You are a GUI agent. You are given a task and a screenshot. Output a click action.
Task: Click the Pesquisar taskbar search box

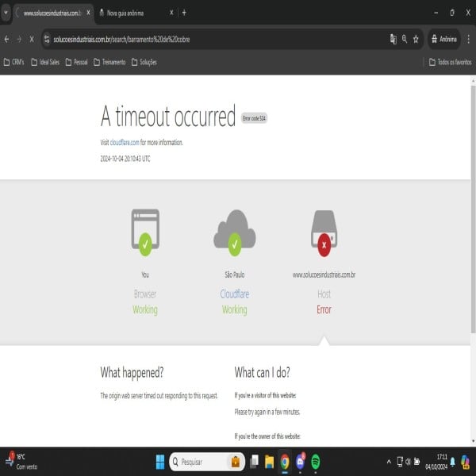coord(207,462)
